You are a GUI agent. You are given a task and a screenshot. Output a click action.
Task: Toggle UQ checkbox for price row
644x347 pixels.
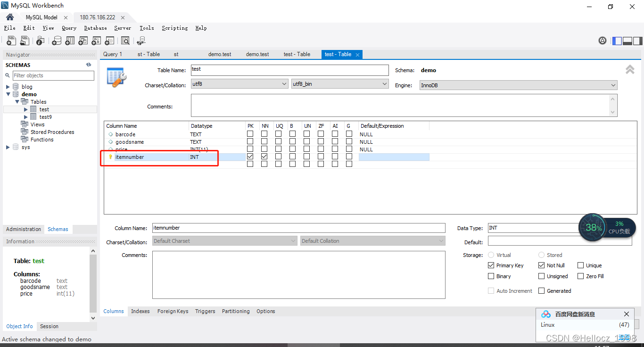tap(278, 149)
